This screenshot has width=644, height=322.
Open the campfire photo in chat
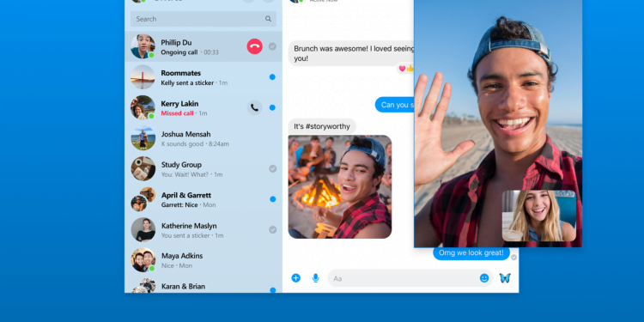click(x=340, y=187)
